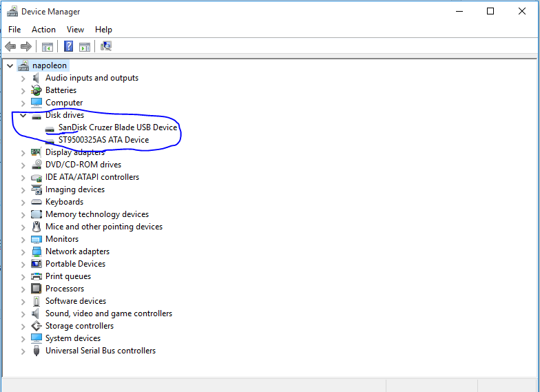
Task: Select the Imaging devices label
Action: [x=75, y=189]
